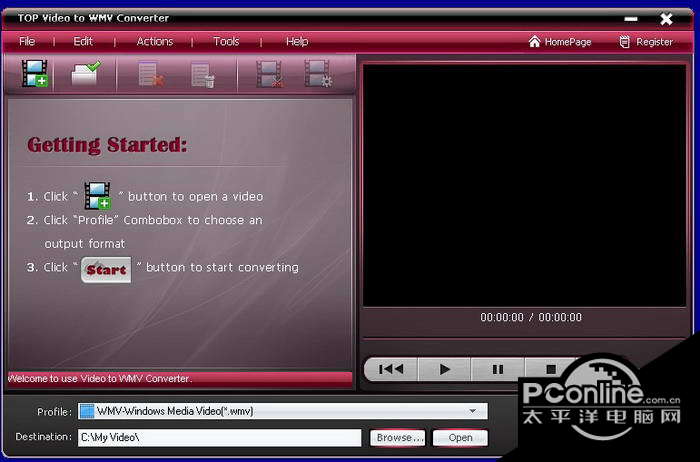Play the video preview
The image size is (700, 462).
pyautogui.click(x=444, y=369)
